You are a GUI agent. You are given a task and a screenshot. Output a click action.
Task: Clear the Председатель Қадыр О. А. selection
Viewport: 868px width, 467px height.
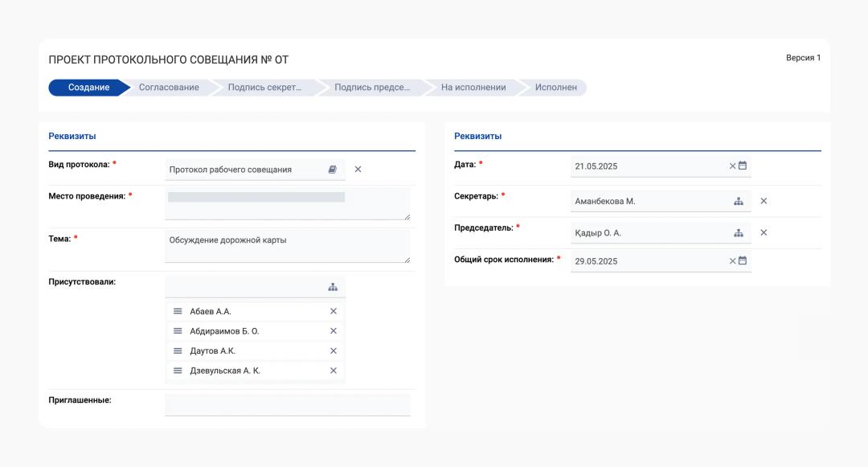pyautogui.click(x=764, y=233)
